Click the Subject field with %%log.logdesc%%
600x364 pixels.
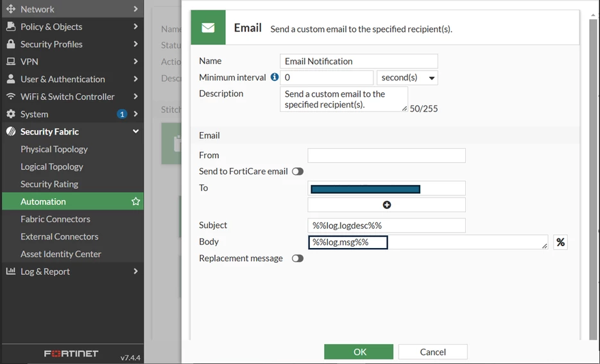click(x=386, y=226)
